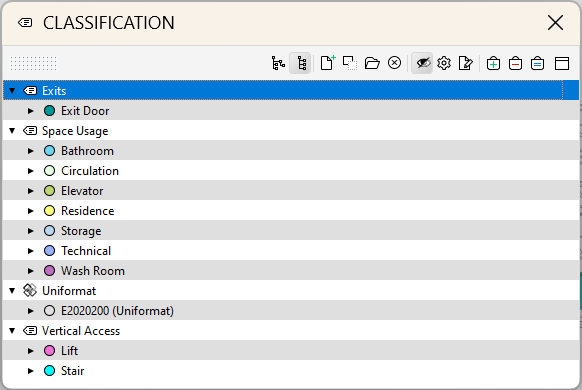
Task: Select the Wash Room row label
Action: (x=93, y=271)
